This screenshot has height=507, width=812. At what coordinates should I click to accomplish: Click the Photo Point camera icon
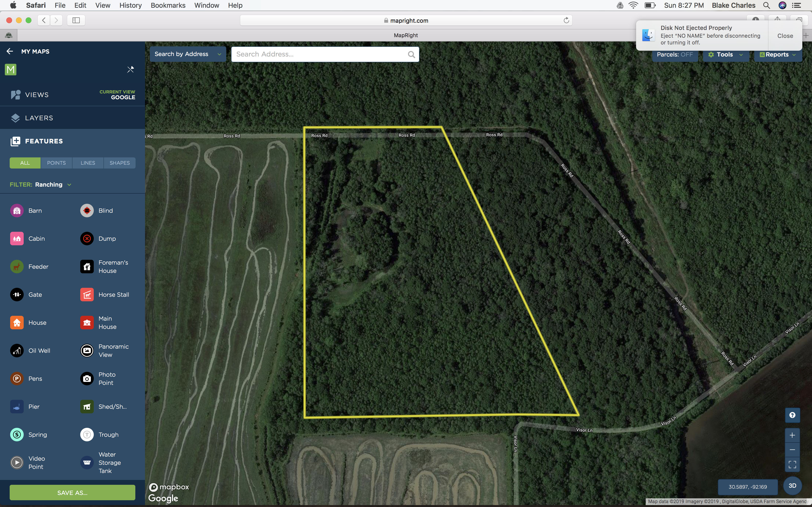coord(87,379)
